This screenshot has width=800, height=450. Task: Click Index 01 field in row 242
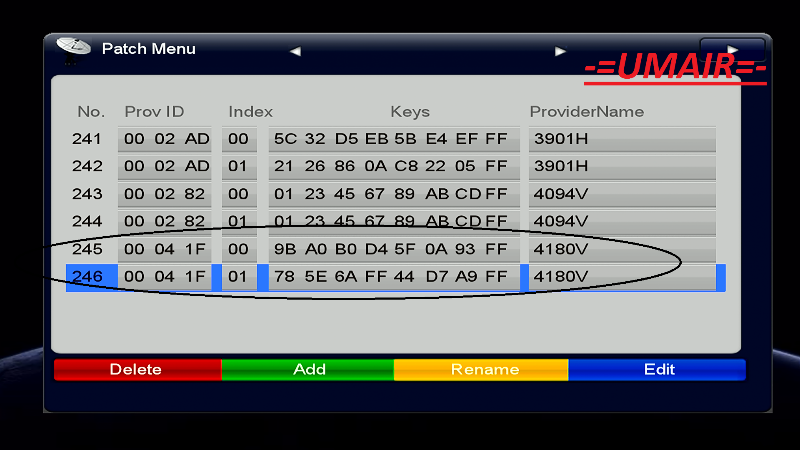238,166
